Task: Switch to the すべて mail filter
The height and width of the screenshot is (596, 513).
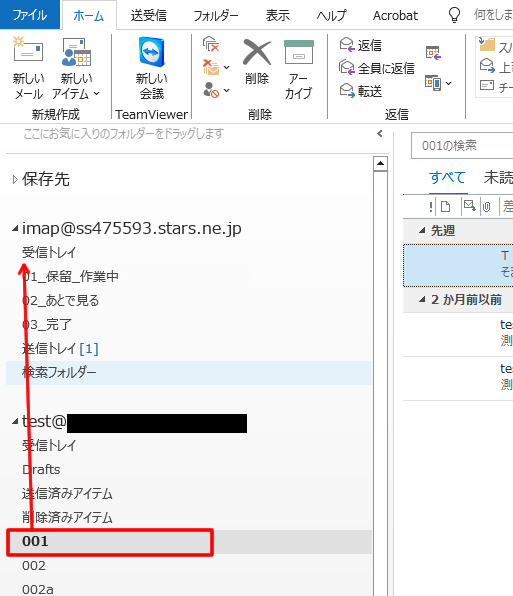Action: [x=447, y=178]
